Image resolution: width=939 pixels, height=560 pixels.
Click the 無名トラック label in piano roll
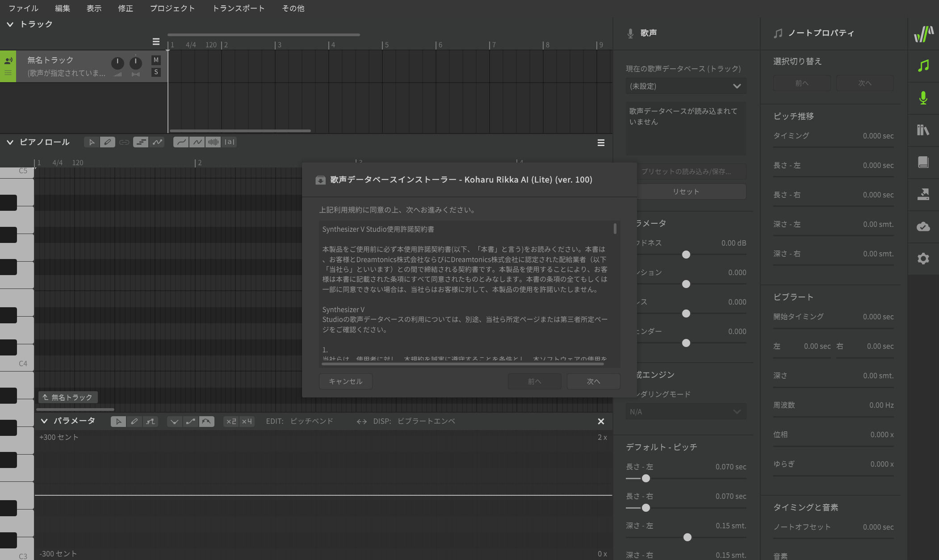pos(68,397)
